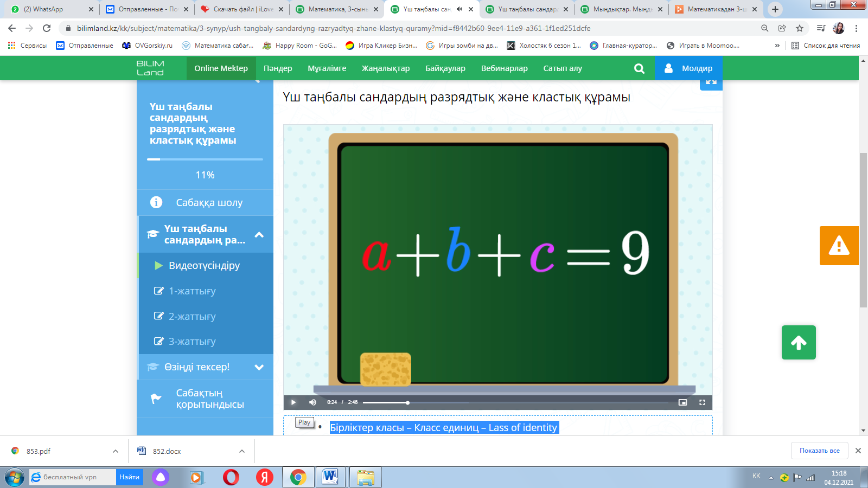Click the Сатып алу link

pos(563,68)
